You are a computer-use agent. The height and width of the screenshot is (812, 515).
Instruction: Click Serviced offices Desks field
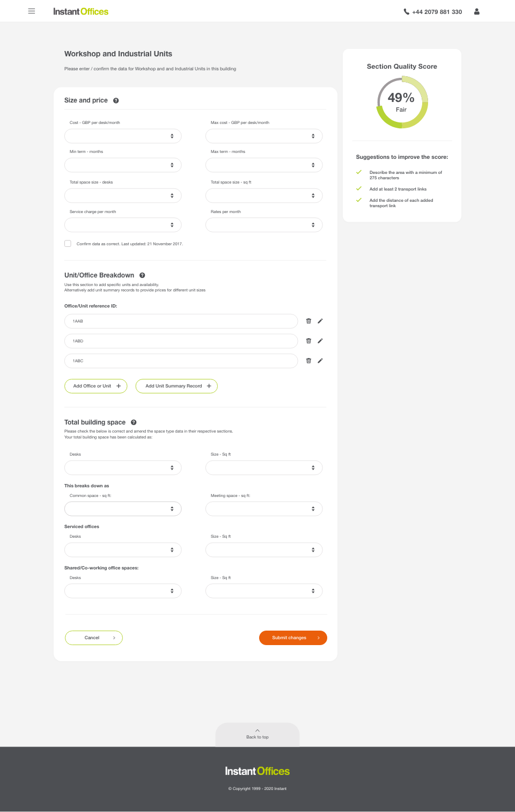point(123,550)
